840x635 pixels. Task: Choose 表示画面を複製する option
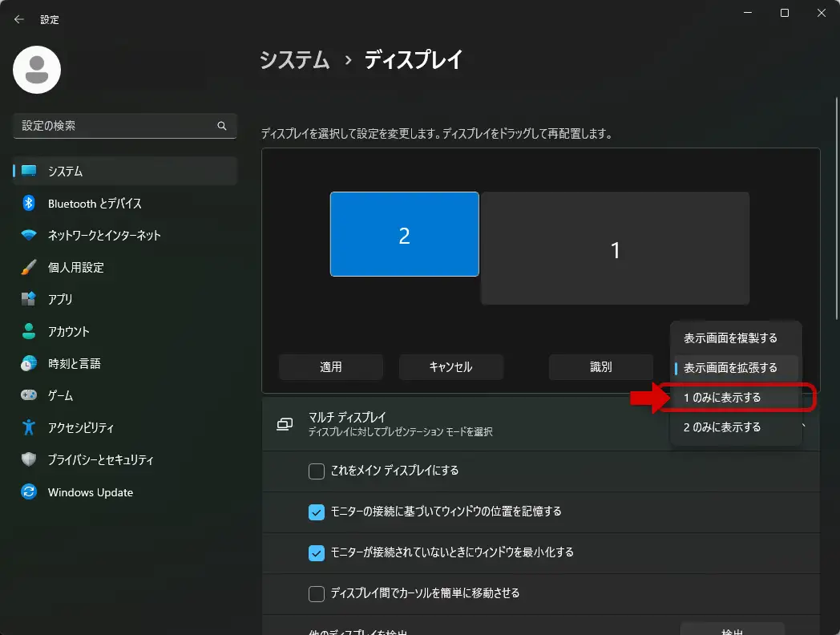tap(730, 338)
